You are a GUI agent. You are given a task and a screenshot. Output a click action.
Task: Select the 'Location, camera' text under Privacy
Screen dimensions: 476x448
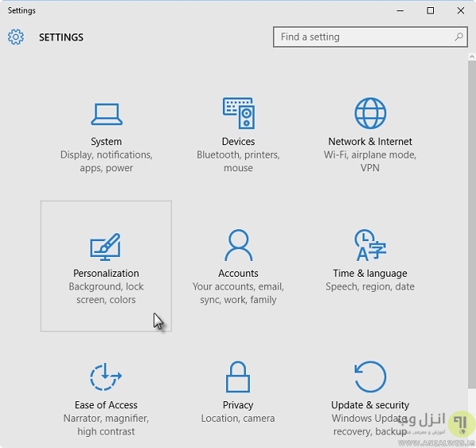point(238,419)
